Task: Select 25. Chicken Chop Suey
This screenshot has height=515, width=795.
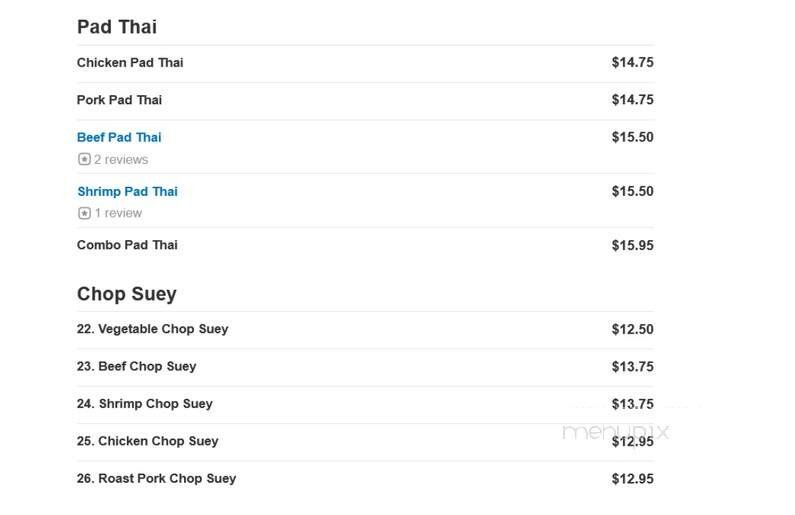Action: (x=147, y=441)
